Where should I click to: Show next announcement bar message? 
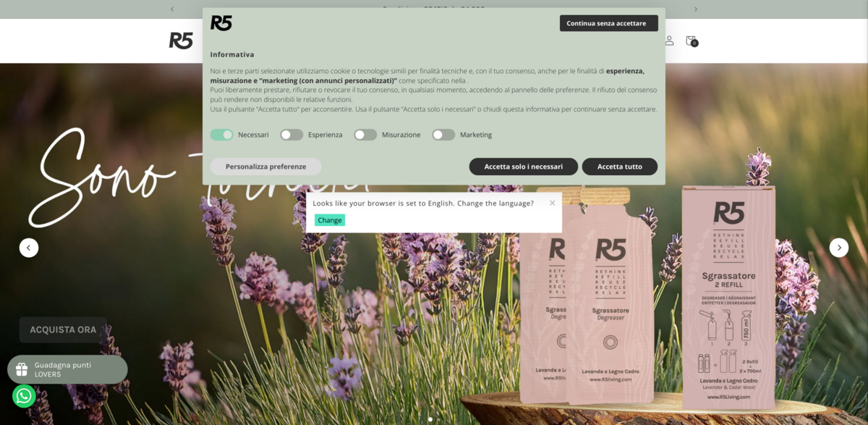(x=696, y=9)
